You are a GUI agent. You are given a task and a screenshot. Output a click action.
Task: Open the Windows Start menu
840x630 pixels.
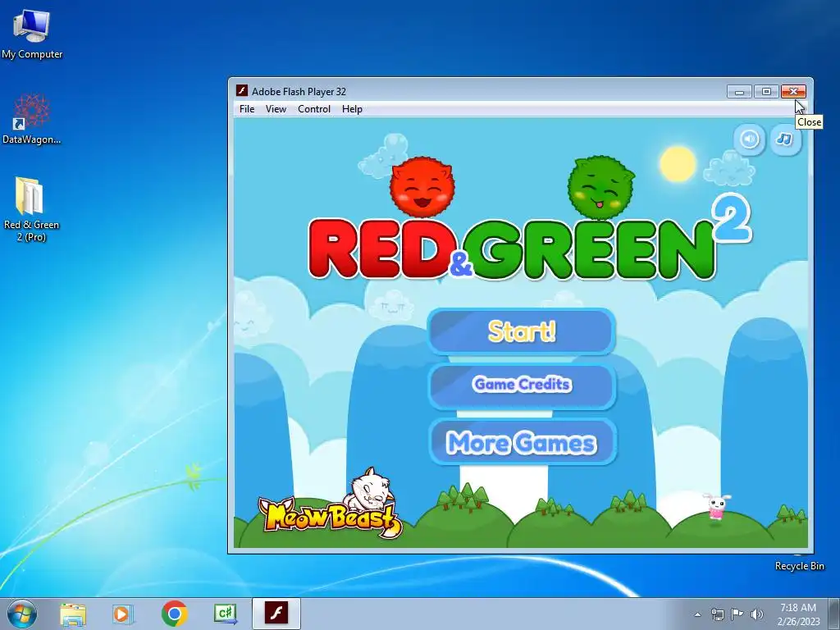click(x=22, y=614)
